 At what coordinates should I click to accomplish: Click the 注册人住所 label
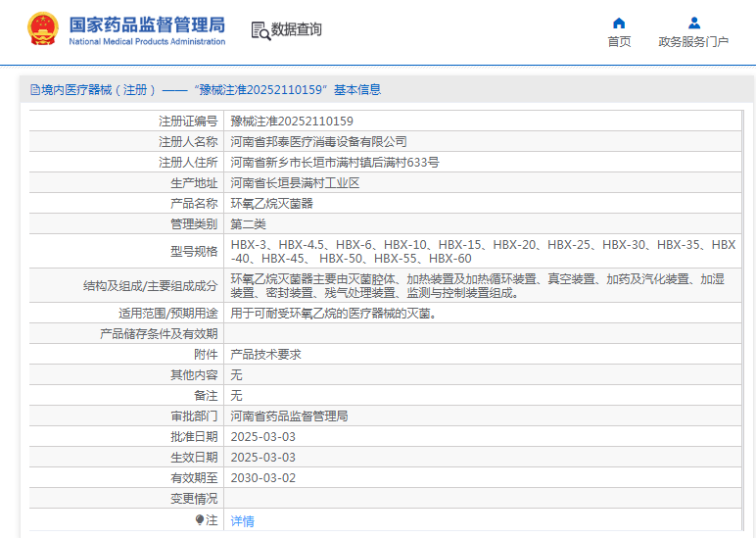point(189,163)
